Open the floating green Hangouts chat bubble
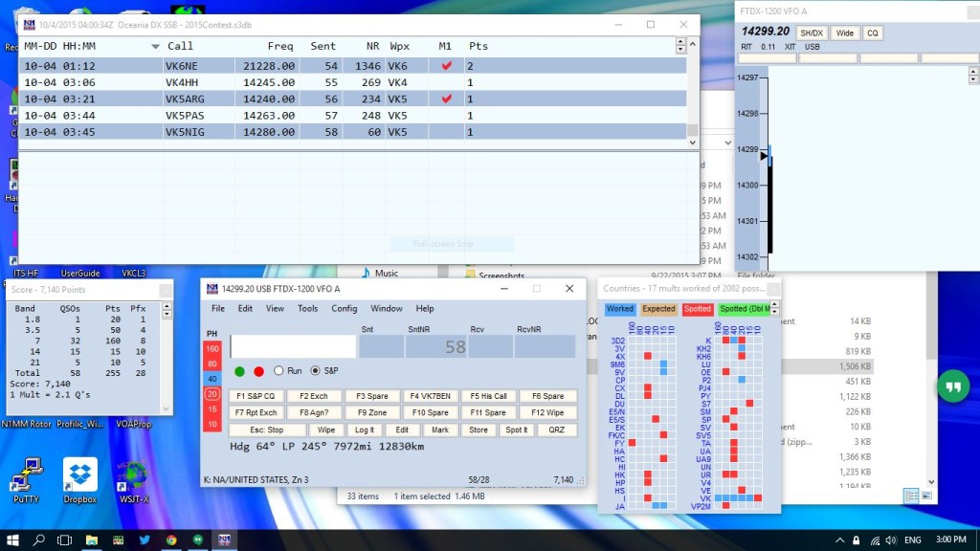The width and height of the screenshot is (980, 551). point(953,387)
